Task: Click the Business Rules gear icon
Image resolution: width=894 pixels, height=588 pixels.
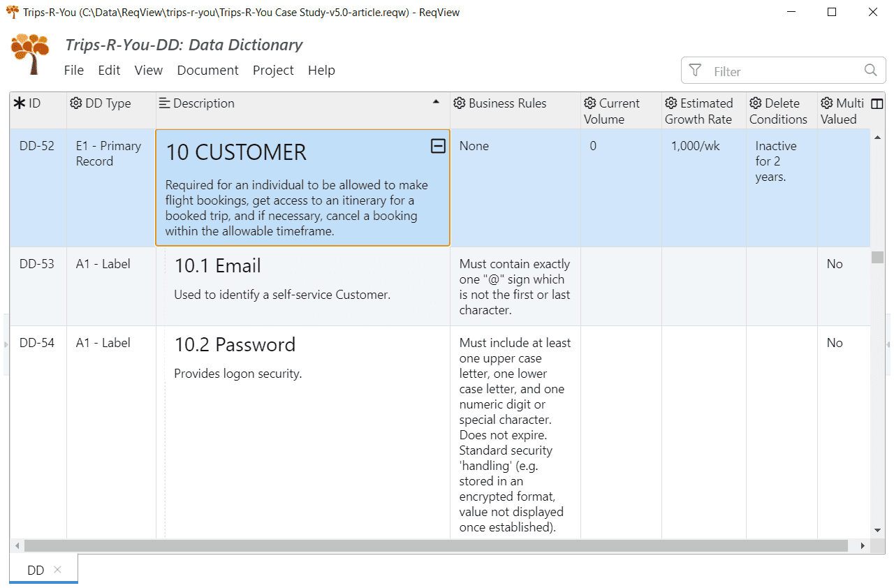Action: [460, 104]
